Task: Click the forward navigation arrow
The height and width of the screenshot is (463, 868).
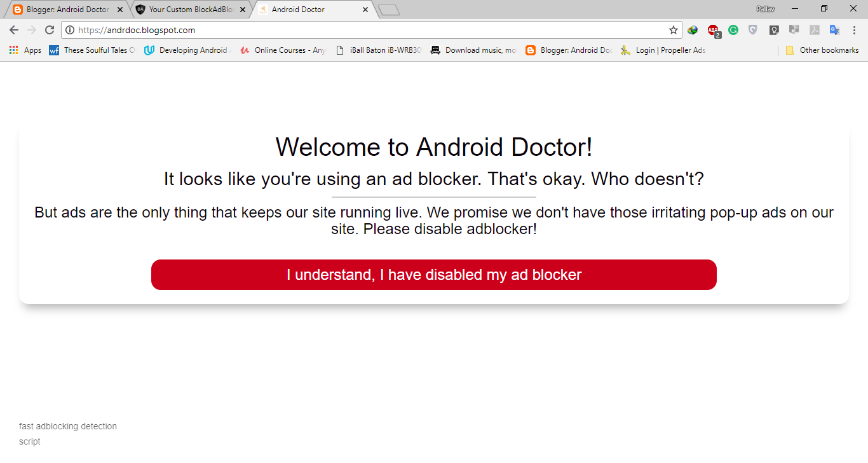Action: 32,30
